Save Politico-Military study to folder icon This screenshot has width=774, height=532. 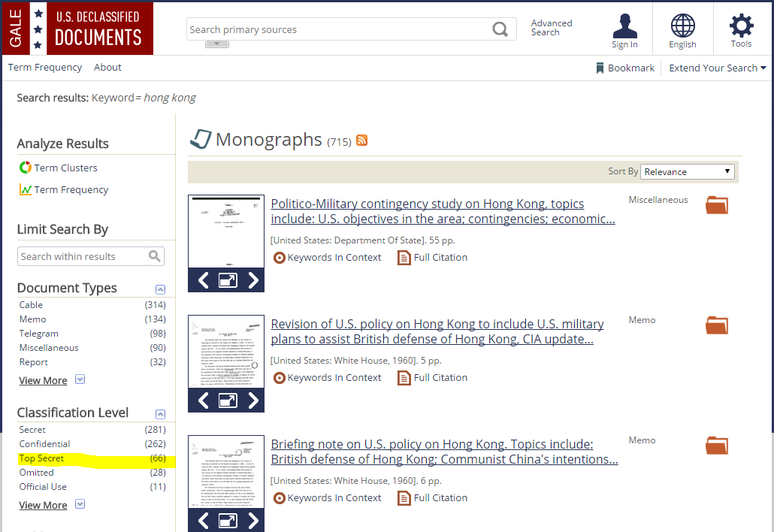[717, 205]
